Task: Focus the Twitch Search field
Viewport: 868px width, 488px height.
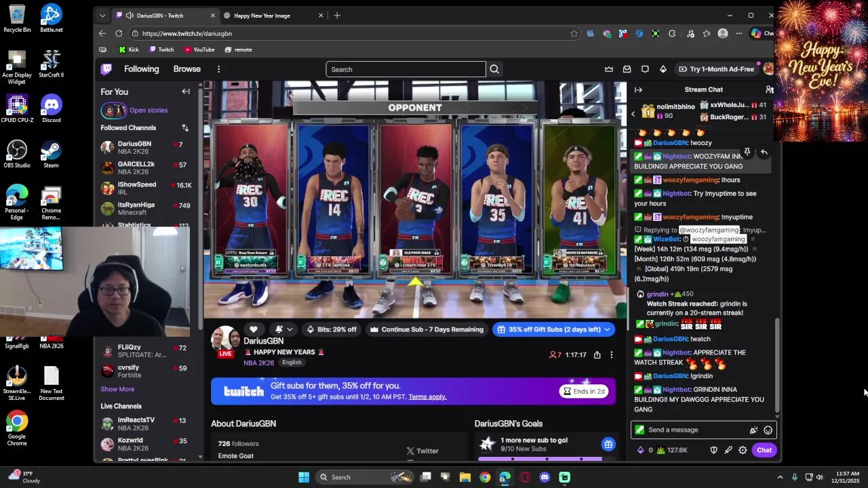Action: 406,69
